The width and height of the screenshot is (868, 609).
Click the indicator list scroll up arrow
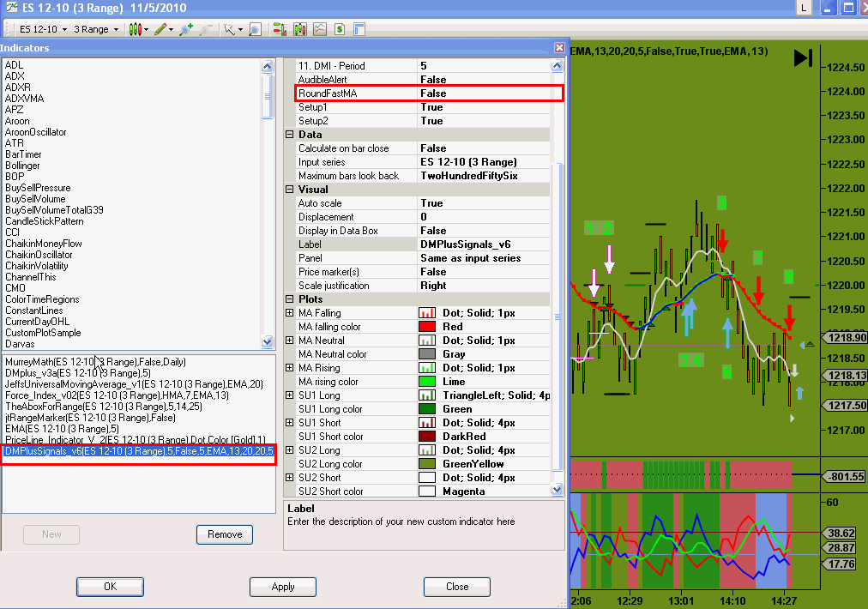point(268,66)
